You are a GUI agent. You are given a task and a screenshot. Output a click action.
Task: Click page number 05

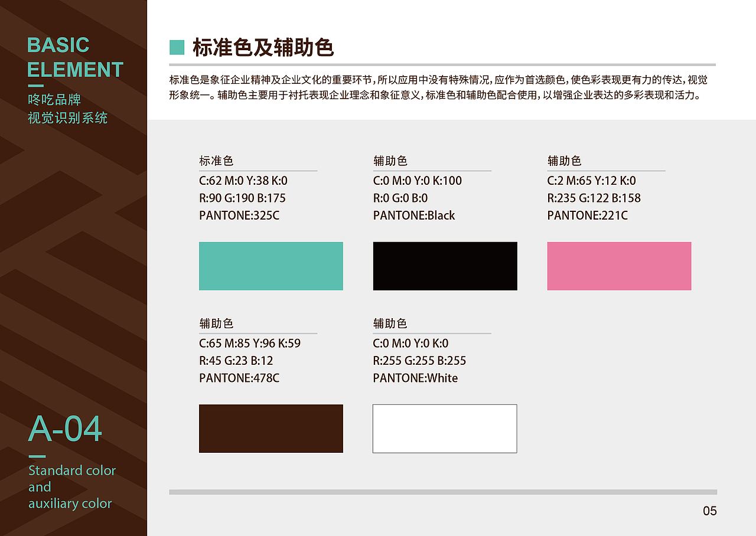click(x=710, y=511)
